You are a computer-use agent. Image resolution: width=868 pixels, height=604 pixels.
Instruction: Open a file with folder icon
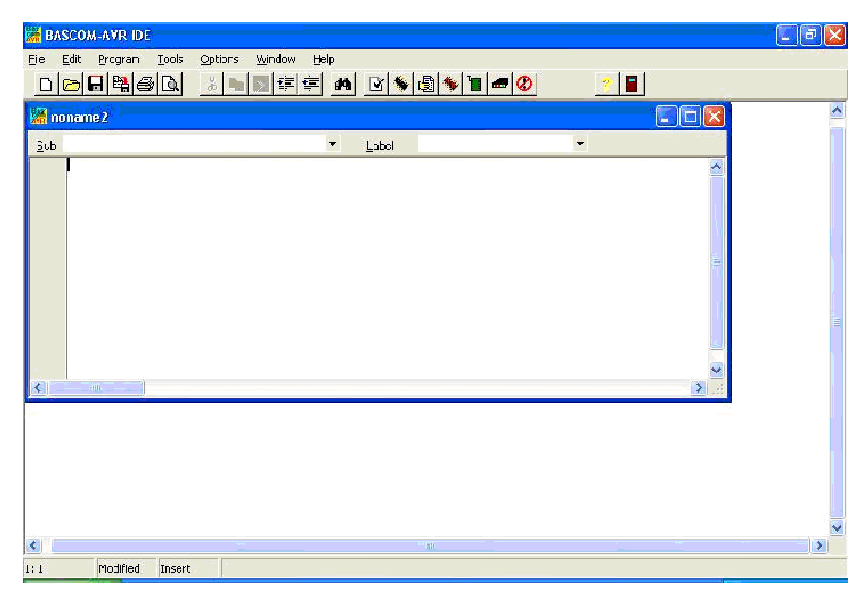pyautogui.click(x=71, y=84)
